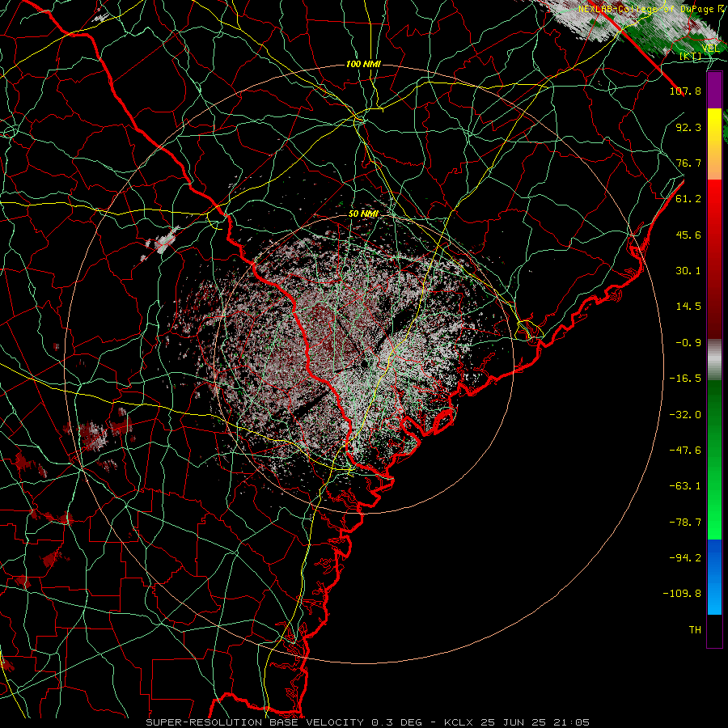
Task: Click the -94.2 velocity scale value
Action: [685, 558]
